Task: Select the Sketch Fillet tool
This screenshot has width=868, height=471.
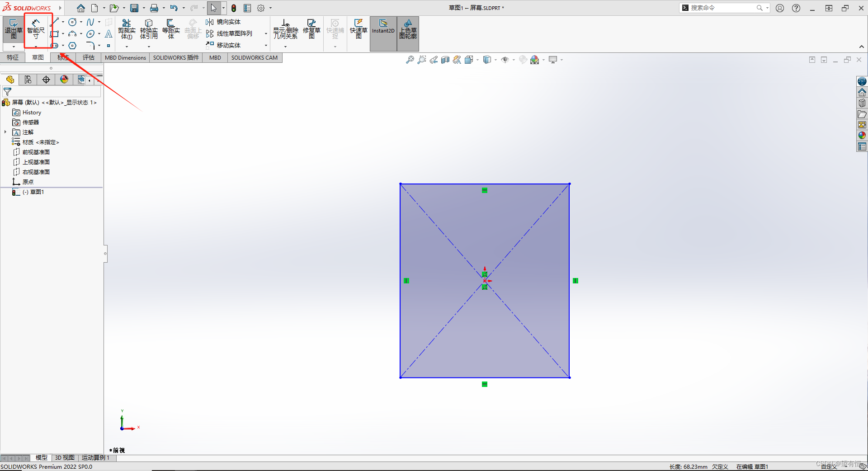Action: pyautogui.click(x=90, y=46)
